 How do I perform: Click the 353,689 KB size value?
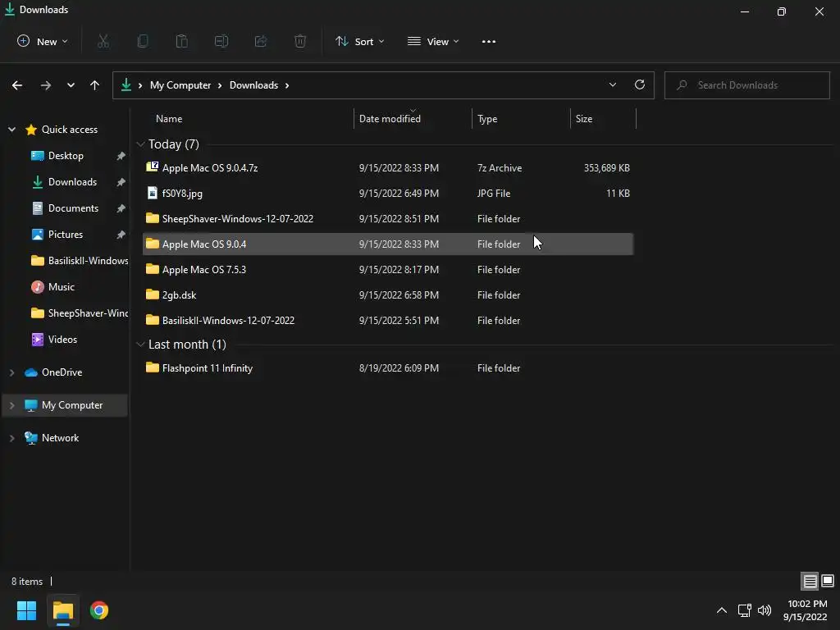606,167
